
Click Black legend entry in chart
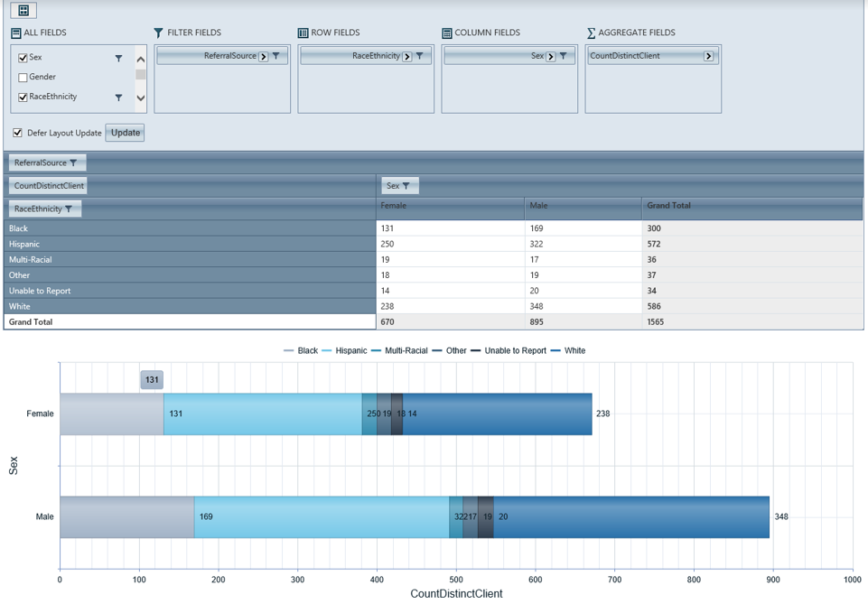[301, 350]
